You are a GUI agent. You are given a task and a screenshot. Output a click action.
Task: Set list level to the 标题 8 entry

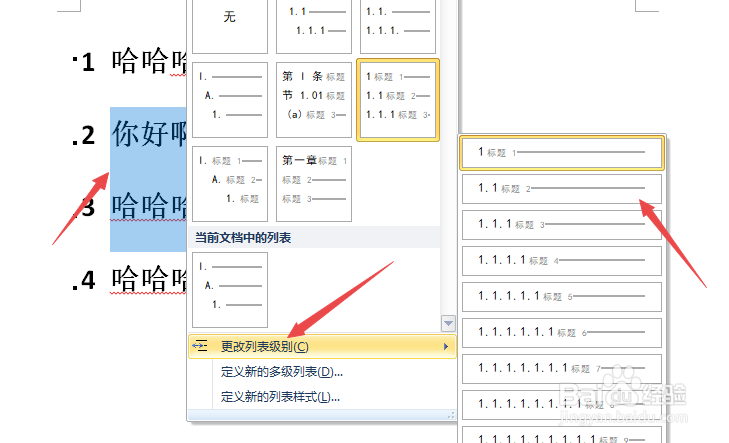[x=562, y=405]
